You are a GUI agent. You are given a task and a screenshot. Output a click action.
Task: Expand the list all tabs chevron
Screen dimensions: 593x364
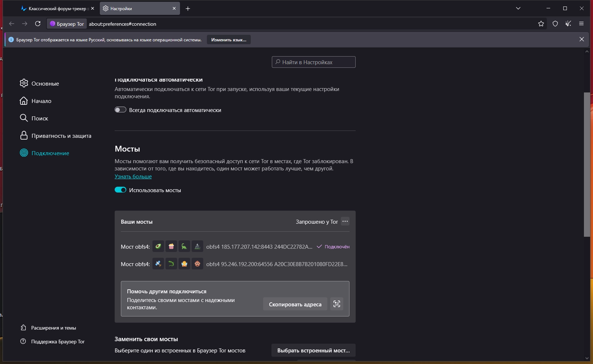tap(518, 8)
